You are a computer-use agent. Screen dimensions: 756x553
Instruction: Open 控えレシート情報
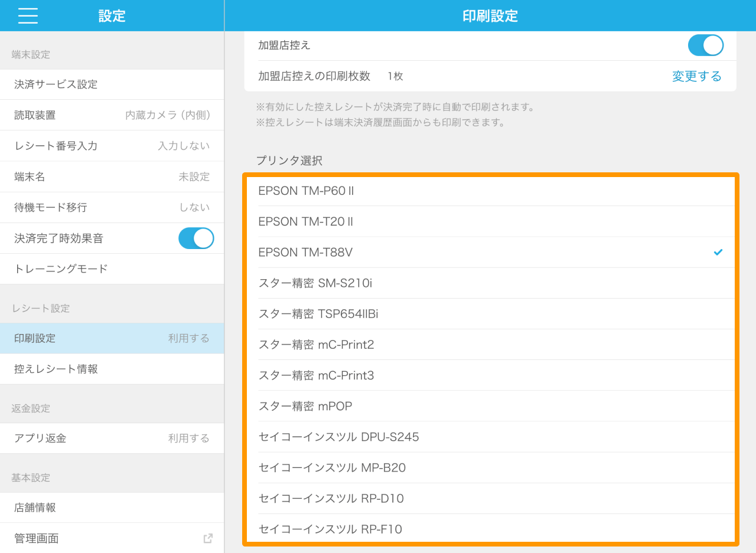(112, 369)
